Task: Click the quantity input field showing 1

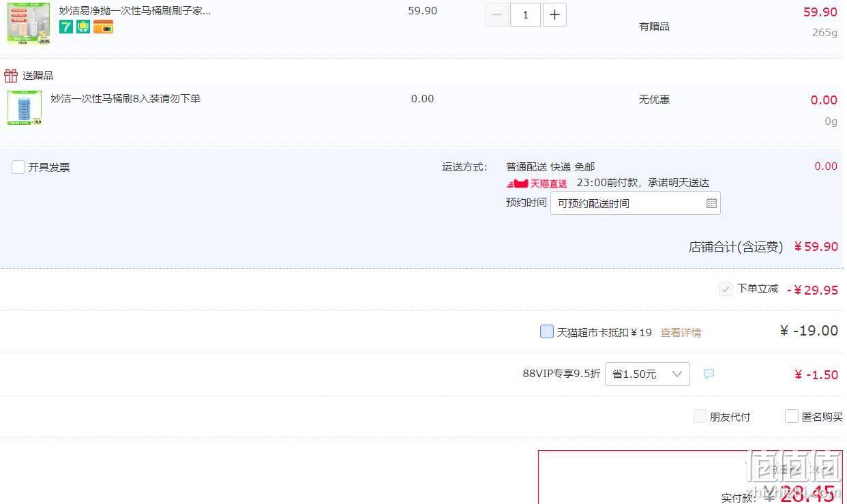Action: tap(525, 15)
